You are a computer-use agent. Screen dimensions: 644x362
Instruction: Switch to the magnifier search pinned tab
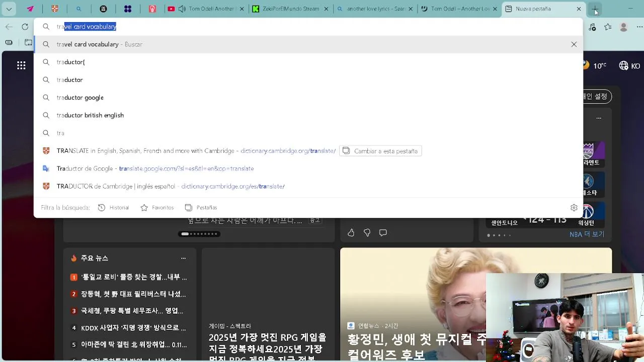pyautogui.click(x=79, y=9)
